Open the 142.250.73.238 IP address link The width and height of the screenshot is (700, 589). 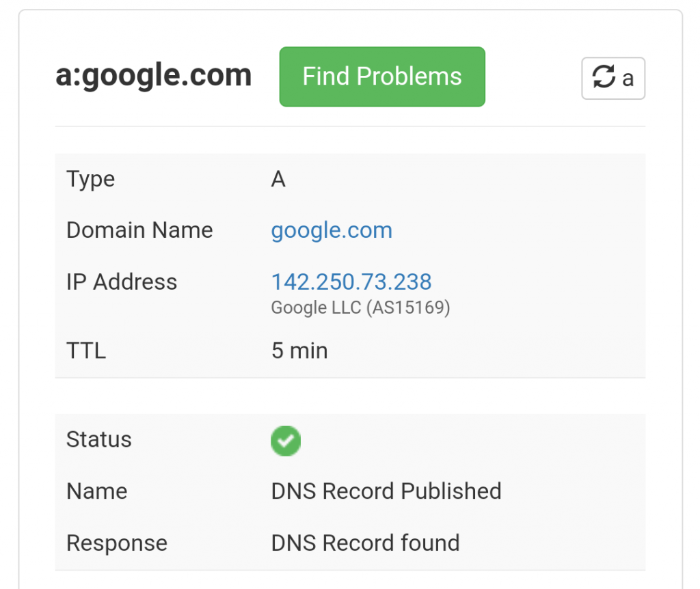tap(351, 282)
